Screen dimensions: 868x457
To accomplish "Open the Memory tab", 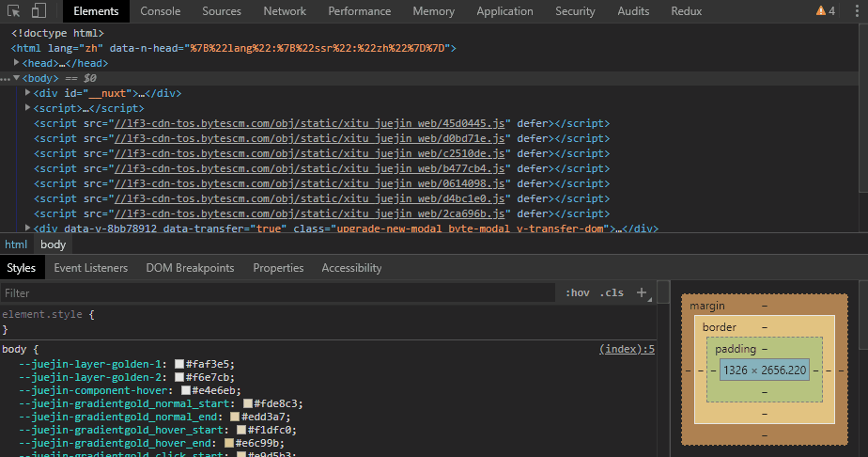I will 433,11.
